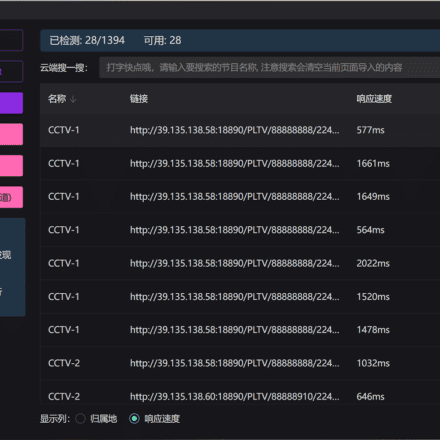Click CCTV-2 name in the 646ms row
This screenshot has height=440, width=440.
[x=64, y=397]
